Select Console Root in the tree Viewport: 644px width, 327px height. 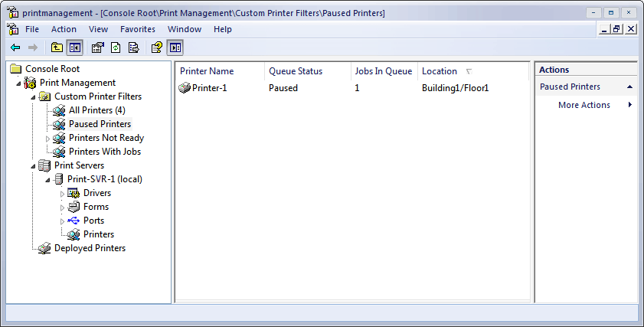click(x=53, y=69)
